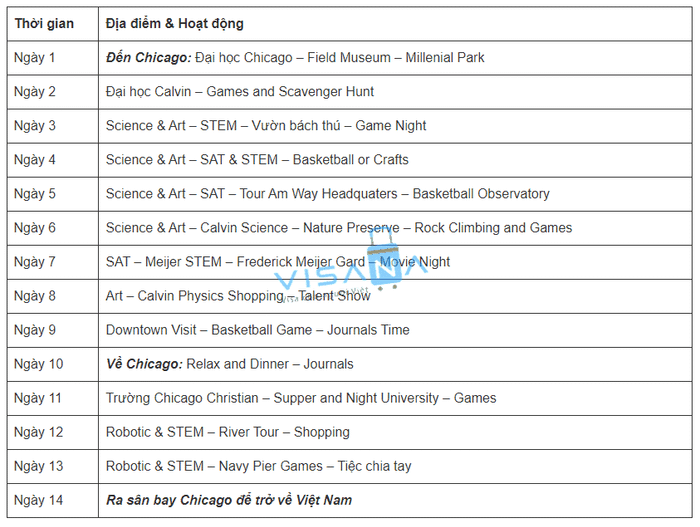Click the 'Ngày 1' row label
This screenshot has height=527, width=700.
click(x=35, y=58)
